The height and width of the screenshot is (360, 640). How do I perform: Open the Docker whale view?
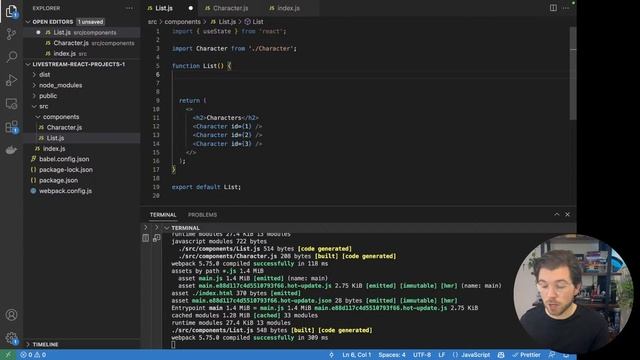pos(11,150)
